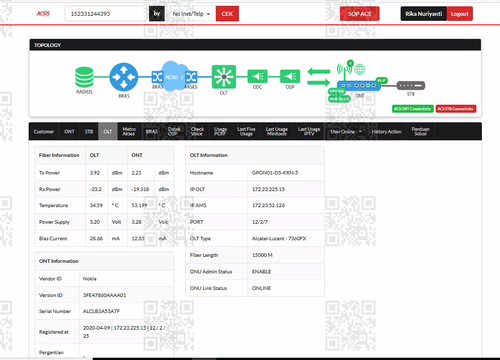
Task: Click the OLT Rx Power value -23.2
Action: [96, 189]
